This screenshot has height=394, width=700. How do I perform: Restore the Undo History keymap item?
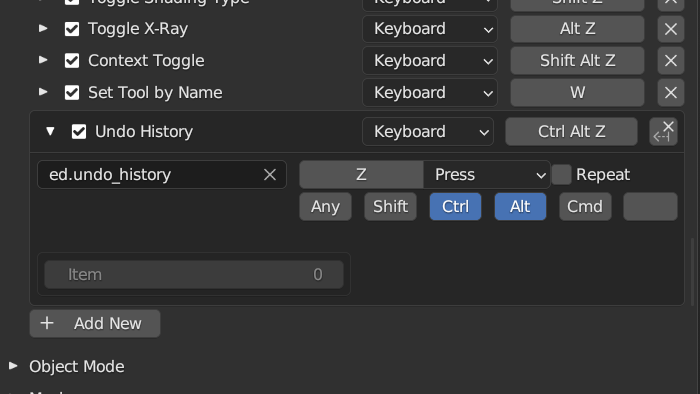(x=663, y=132)
